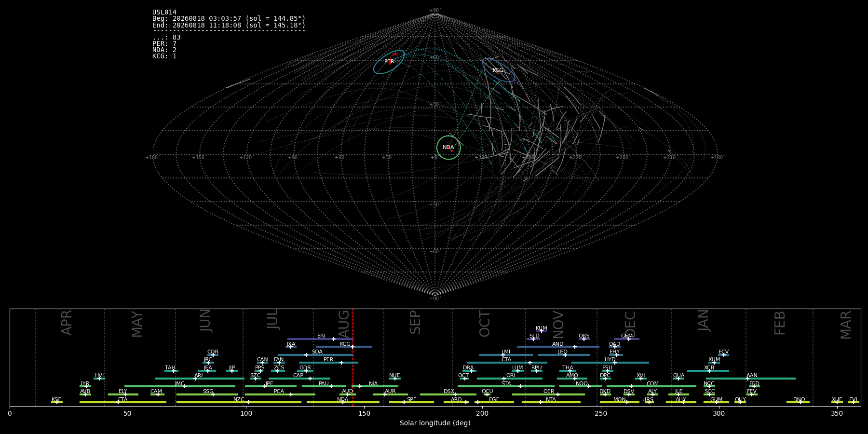The width and height of the screenshot is (868, 434).
Task: Click the NTA shower bar
Action: click(551, 402)
